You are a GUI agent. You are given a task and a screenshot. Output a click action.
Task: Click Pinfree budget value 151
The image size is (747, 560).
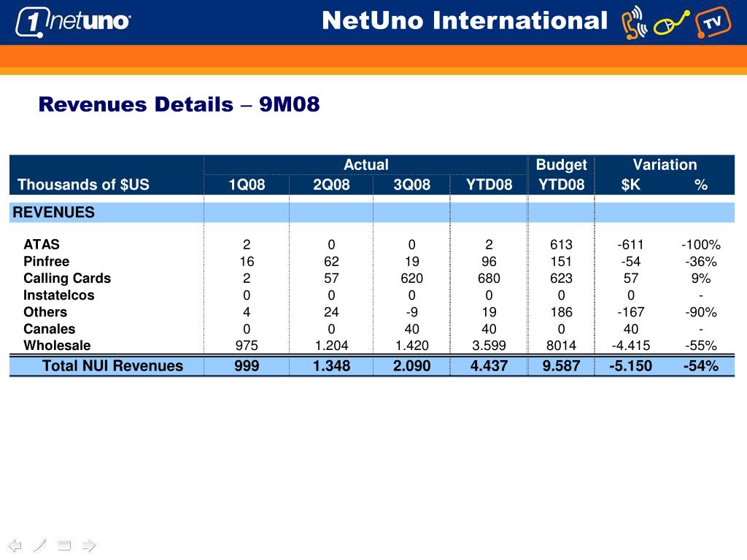tap(561, 262)
